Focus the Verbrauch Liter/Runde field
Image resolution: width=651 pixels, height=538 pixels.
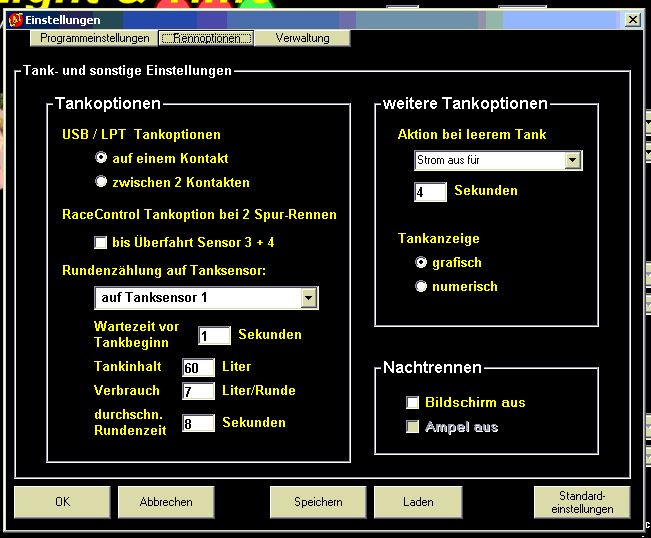[x=198, y=391]
